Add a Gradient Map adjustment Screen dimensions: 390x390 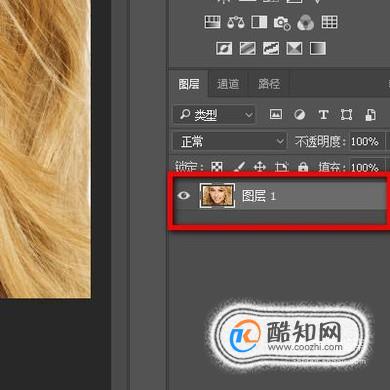[x=318, y=48]
